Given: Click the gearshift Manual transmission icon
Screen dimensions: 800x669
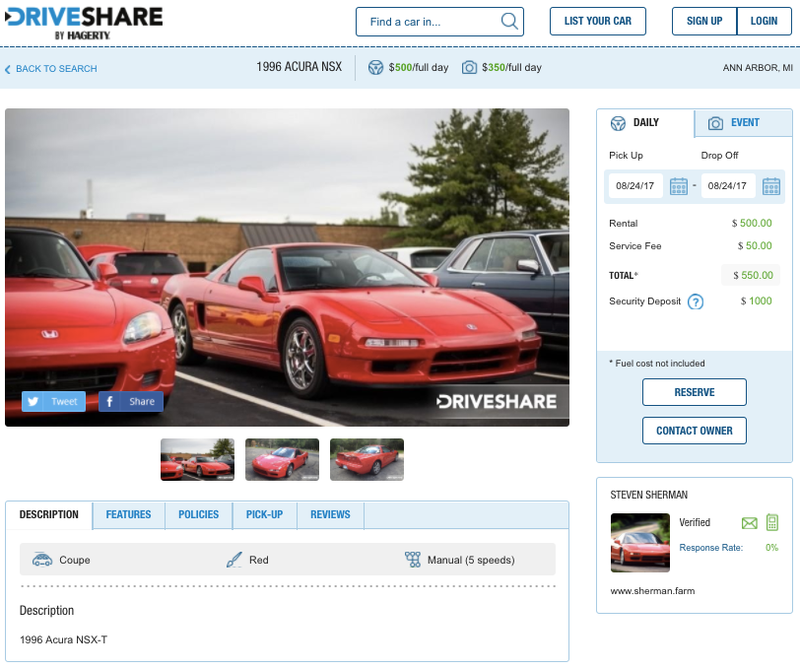Looking at the screenshot, I should 412,560.
